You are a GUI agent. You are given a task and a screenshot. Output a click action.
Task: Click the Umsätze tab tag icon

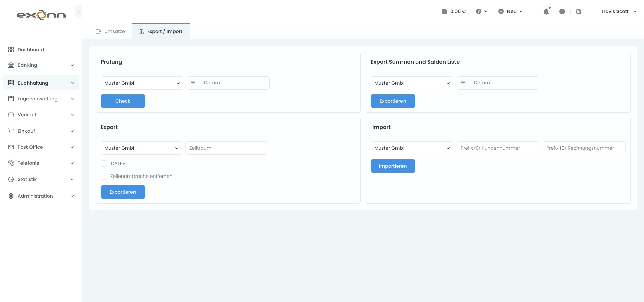coord(98,31)
